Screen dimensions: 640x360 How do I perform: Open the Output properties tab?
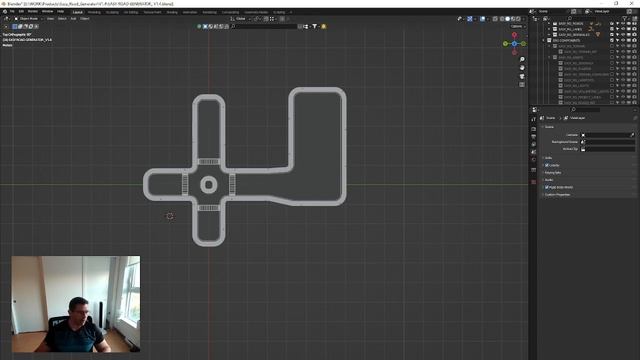tap(533, 137)
